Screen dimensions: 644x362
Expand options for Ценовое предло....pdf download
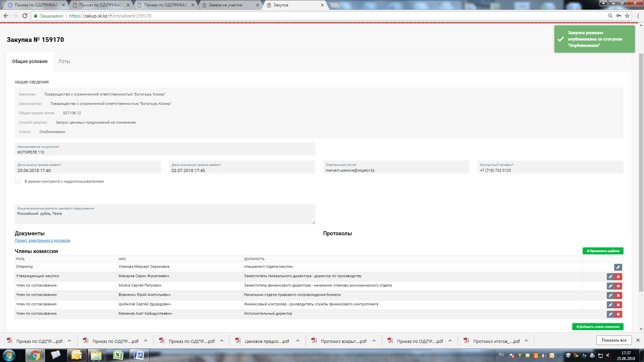(298, 341)
